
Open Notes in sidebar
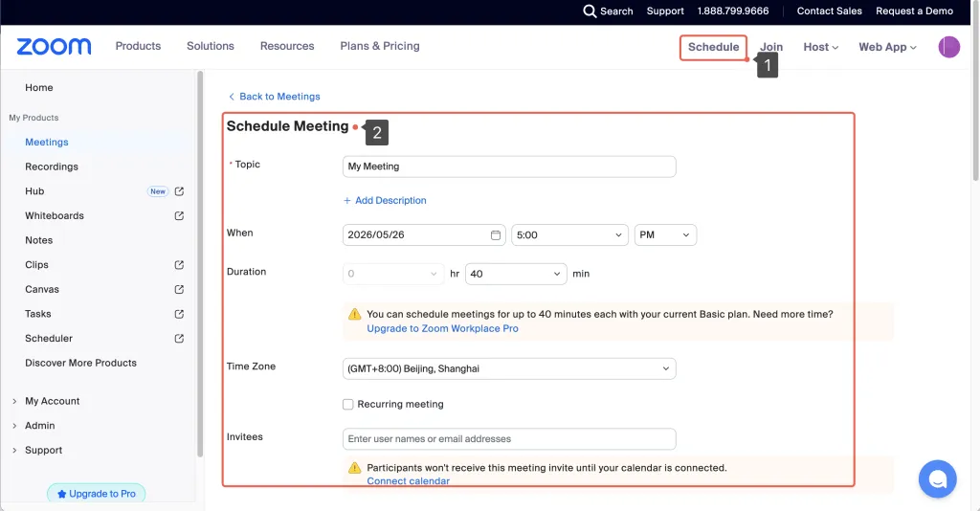click(38, 240)
